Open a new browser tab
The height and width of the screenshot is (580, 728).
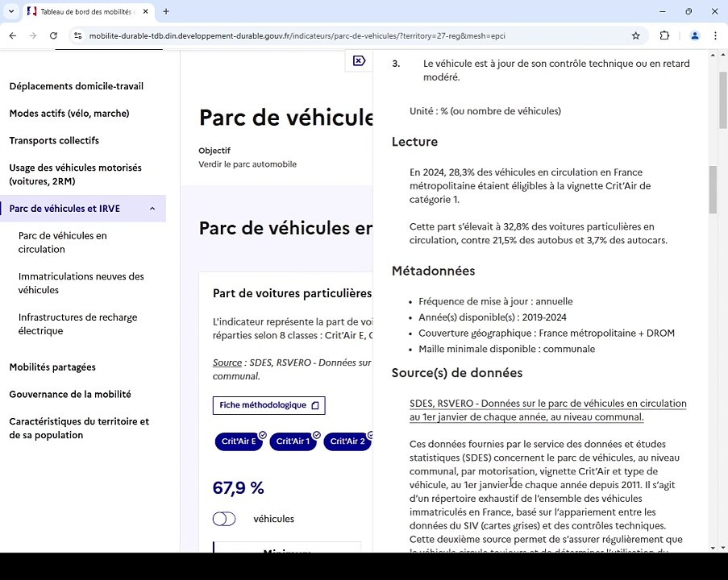point(166,11)
